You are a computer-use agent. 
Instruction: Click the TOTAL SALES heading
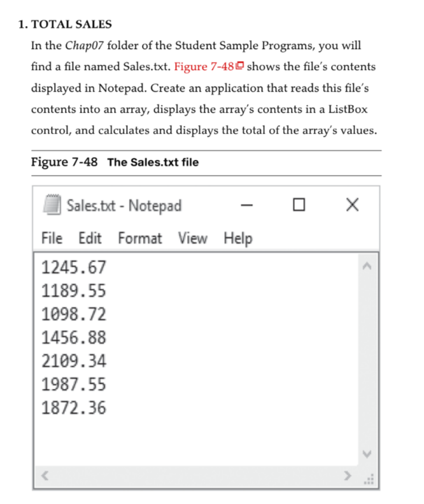coord(71,24)
